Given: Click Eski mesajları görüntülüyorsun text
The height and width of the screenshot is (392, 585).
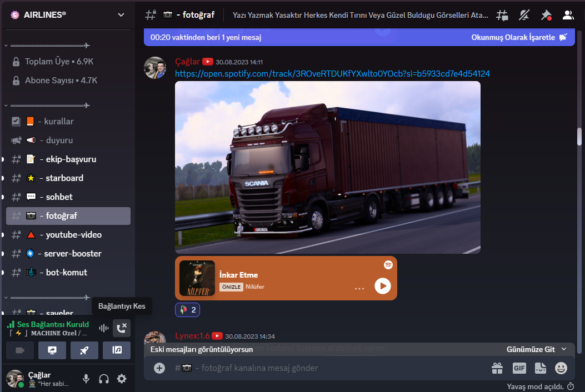Looking at the screenshot, I should [202, 349].
